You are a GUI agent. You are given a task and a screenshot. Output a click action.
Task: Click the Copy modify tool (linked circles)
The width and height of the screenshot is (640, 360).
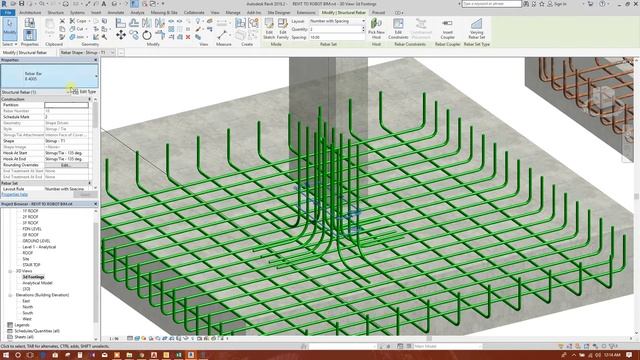(134, 35)
